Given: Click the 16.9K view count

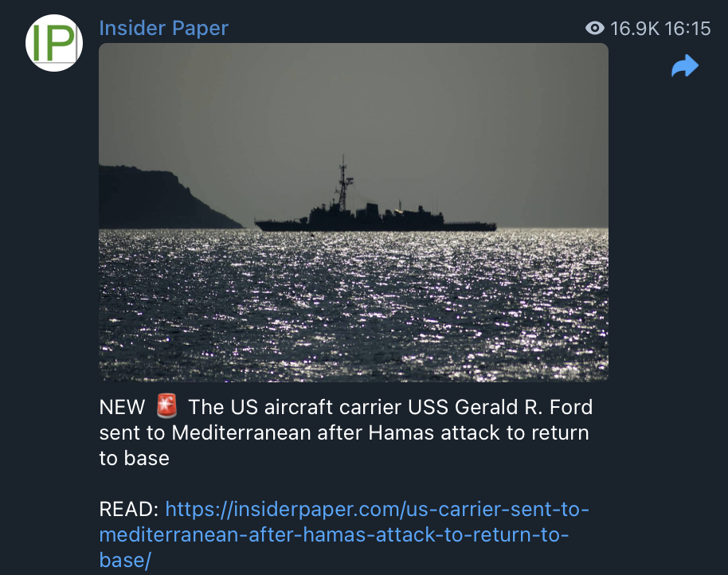Looking at the screenshot, I should 635,29.
